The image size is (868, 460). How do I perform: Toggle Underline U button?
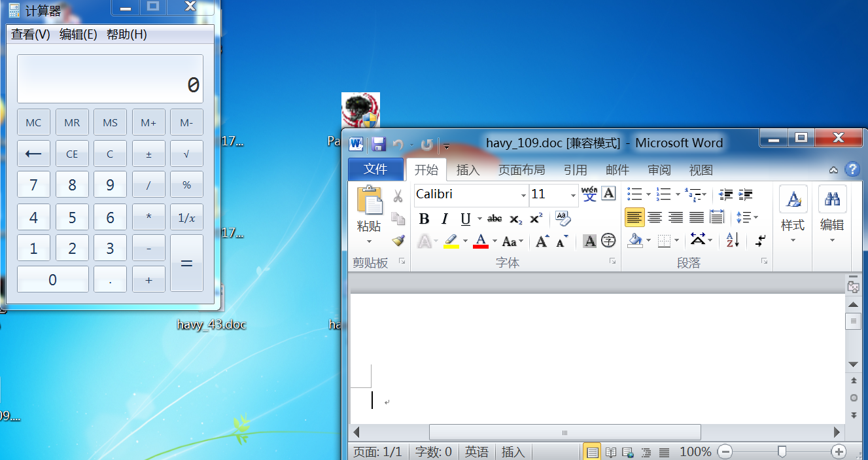pos(466,219)
